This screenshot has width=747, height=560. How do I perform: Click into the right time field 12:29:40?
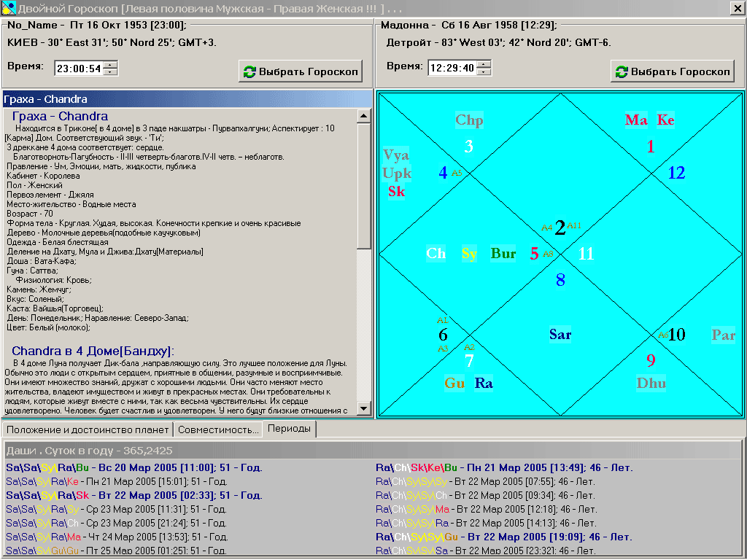pyautogui.click(x=451, y=68)
